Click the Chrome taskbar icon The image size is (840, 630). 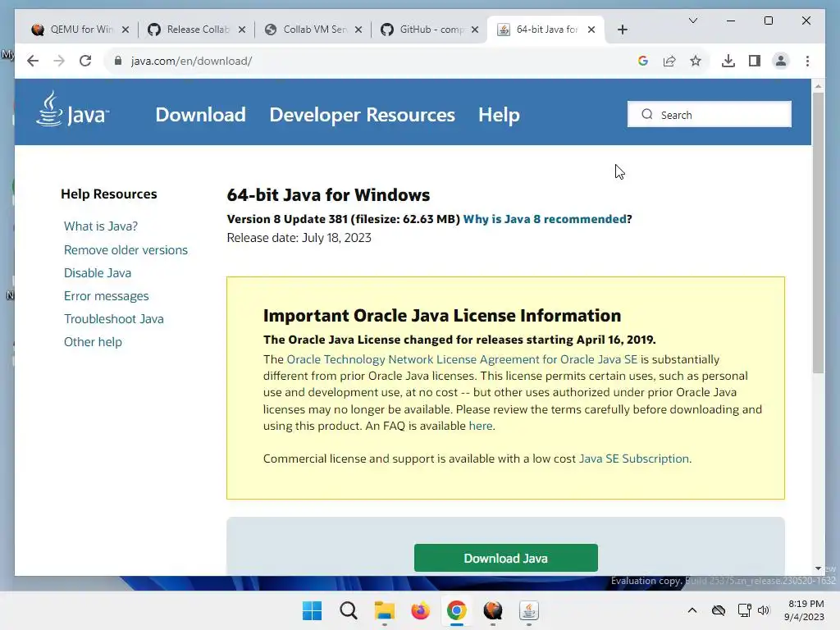click(x=456, y=610)
